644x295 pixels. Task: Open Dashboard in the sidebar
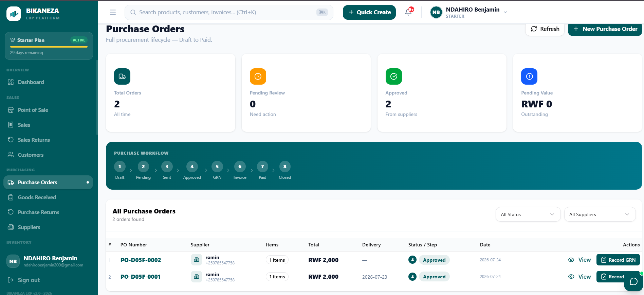[48, 82]
